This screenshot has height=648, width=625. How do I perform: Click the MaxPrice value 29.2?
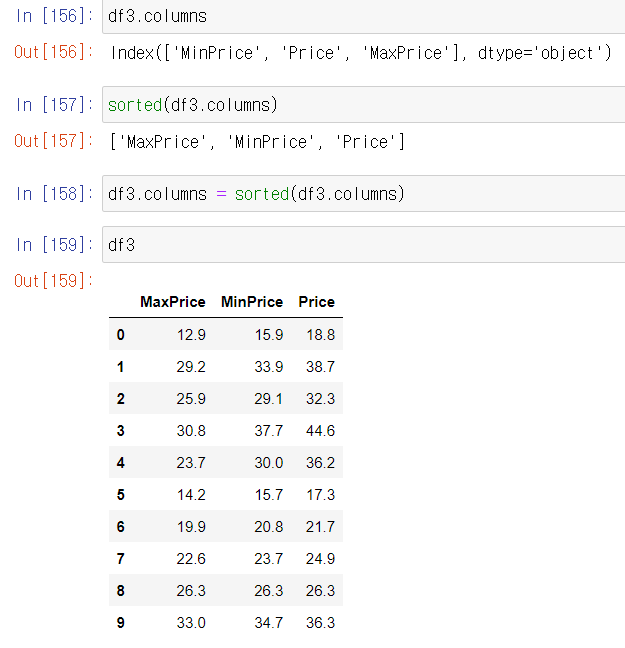(191, 367)
